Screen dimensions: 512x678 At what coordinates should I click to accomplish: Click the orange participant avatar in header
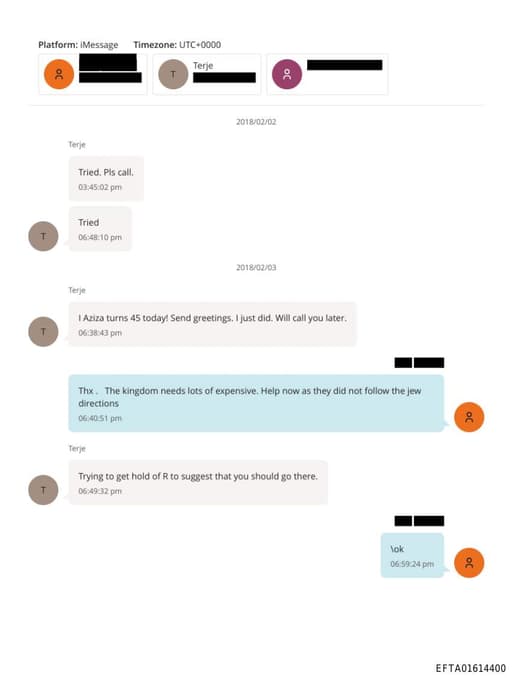coord(59,74)
